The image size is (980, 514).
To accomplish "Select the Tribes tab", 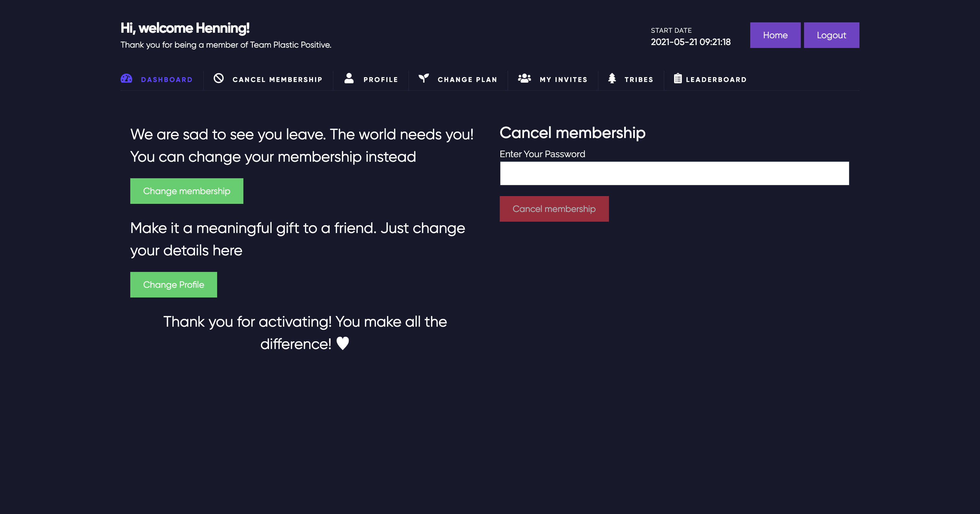I will pyautogui.click(x=631, y=79).
